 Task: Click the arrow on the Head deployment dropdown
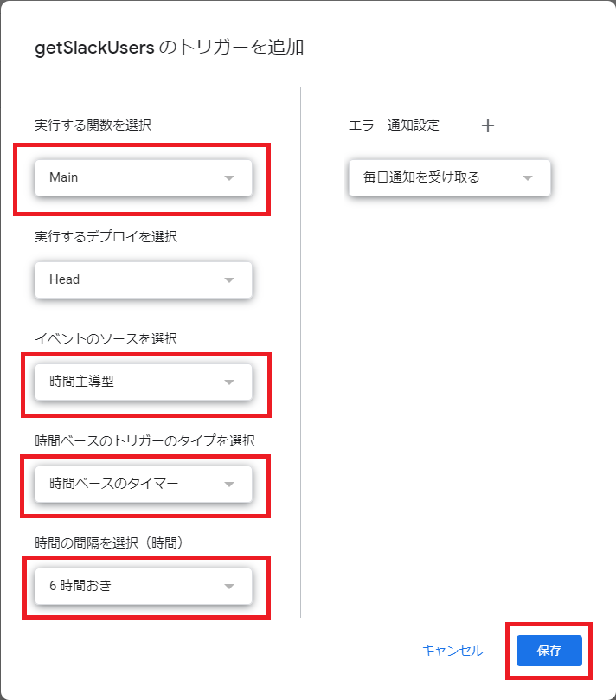point(229,279)
